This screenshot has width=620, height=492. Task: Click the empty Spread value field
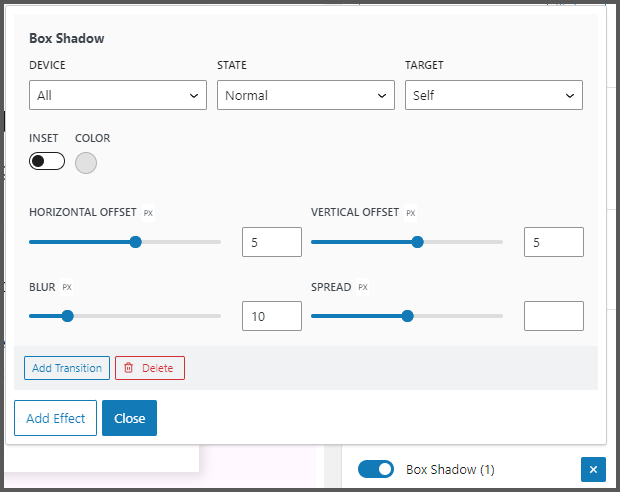[x=553, y=316]
